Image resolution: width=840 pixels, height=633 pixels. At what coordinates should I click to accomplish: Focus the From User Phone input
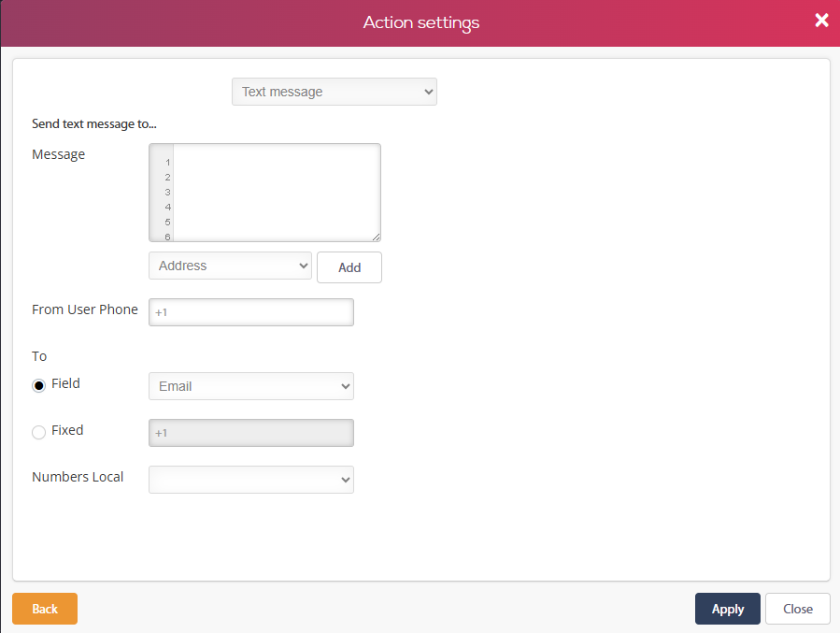(x=251, y=312)
